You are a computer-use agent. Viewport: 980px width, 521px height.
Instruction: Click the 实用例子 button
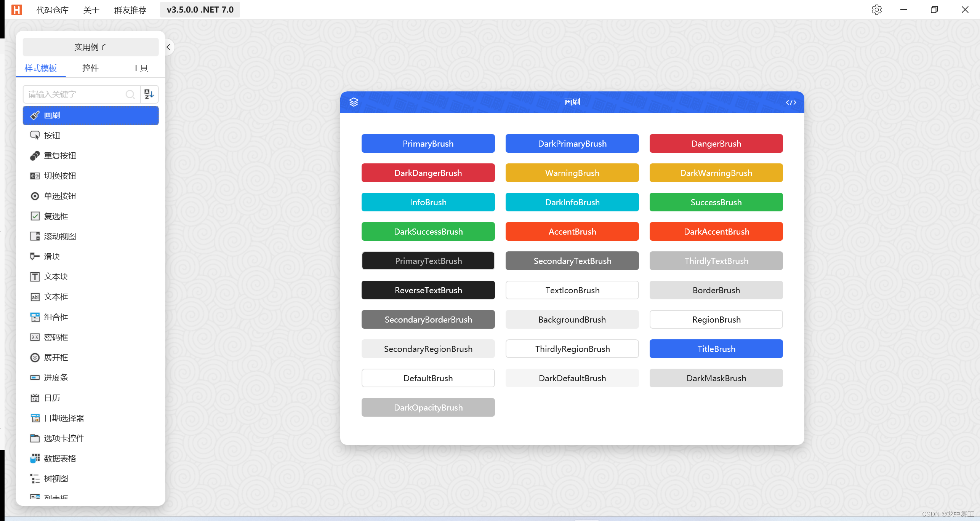coord(91,47)
